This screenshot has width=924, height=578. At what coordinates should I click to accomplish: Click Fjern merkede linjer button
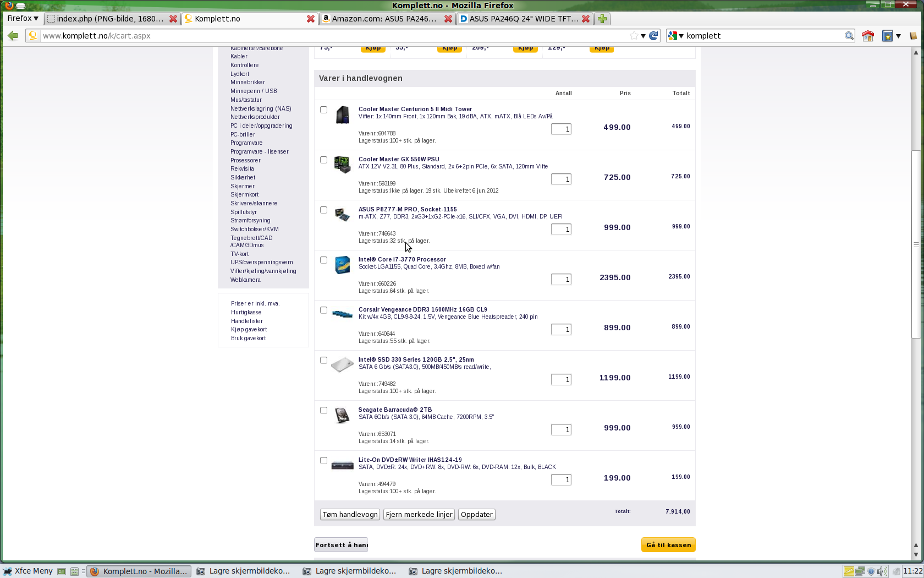coord(419,515)
